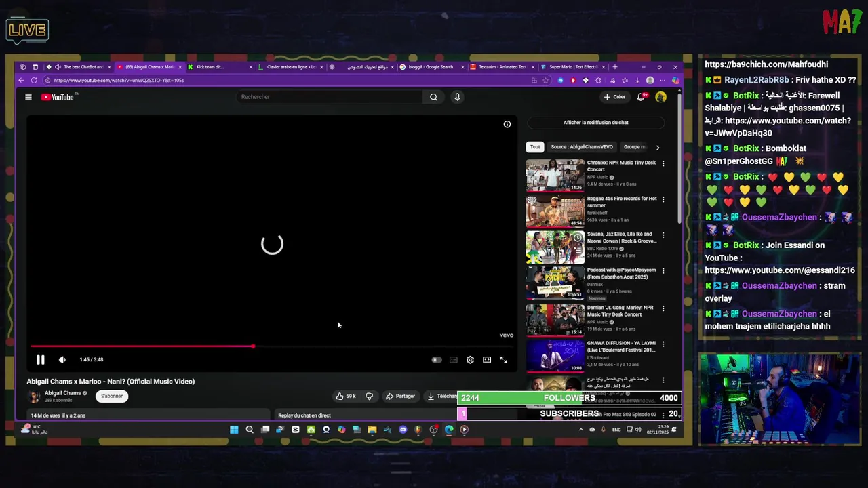Image resolution: width=868 pixels, height=488 pixels.
Task: Open the info card icon on the video
Action: coord(507,124)
